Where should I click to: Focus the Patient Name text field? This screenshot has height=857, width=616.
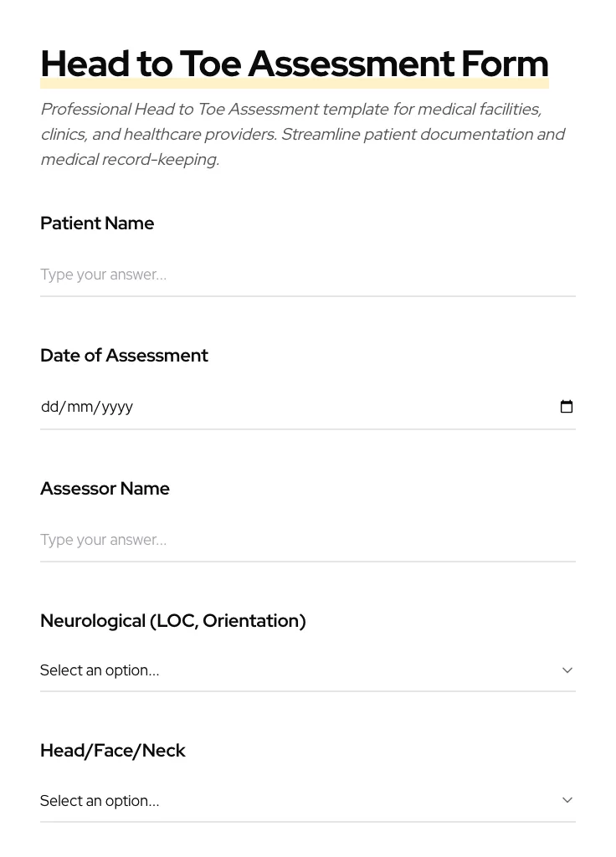(x=307, y=275)
